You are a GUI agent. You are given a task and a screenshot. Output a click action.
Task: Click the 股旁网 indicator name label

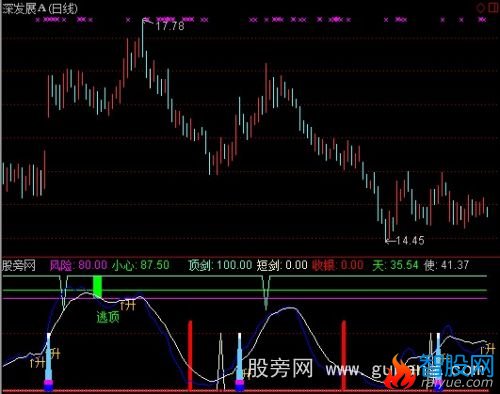pyautogui.click(x=19, y=266)
